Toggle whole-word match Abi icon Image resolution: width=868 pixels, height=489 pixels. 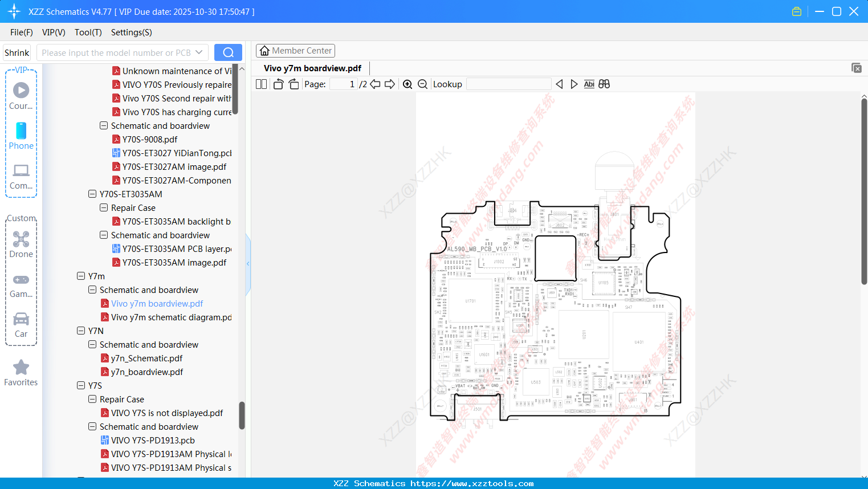[589, 84]
